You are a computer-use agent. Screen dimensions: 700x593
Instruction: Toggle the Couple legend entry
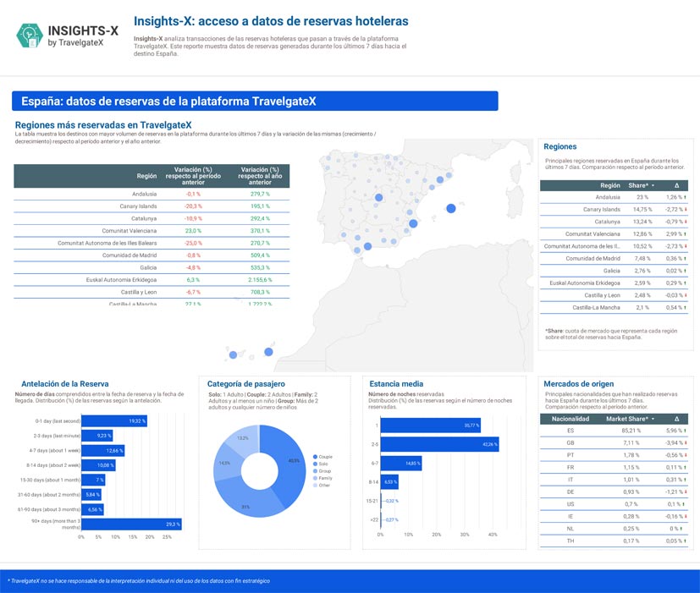[322, 457]
